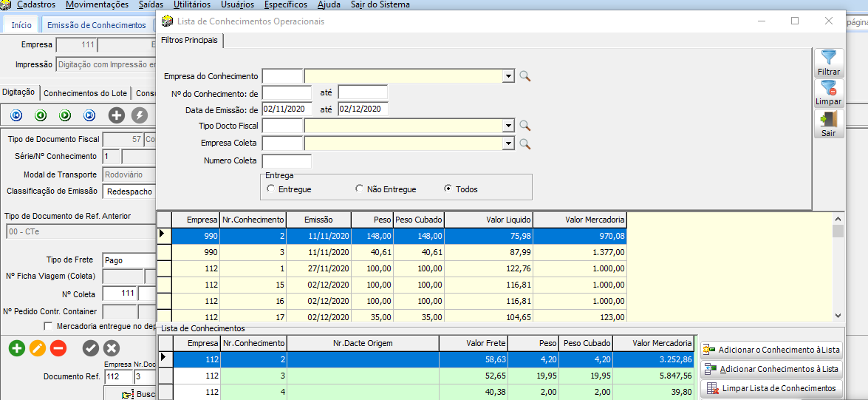The height and width of the screenshot is (400, 868).
Task: Open the Movimentações menu
Action: coord(97,5)
